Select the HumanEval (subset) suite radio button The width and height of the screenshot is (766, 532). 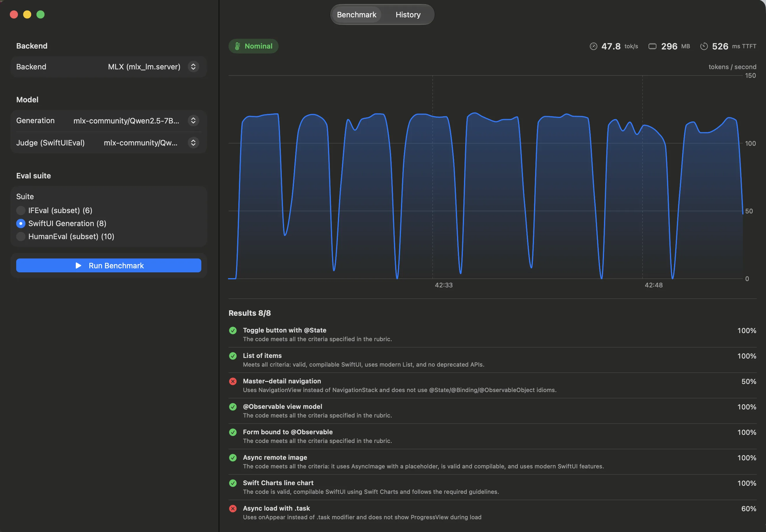click(21, 236)
